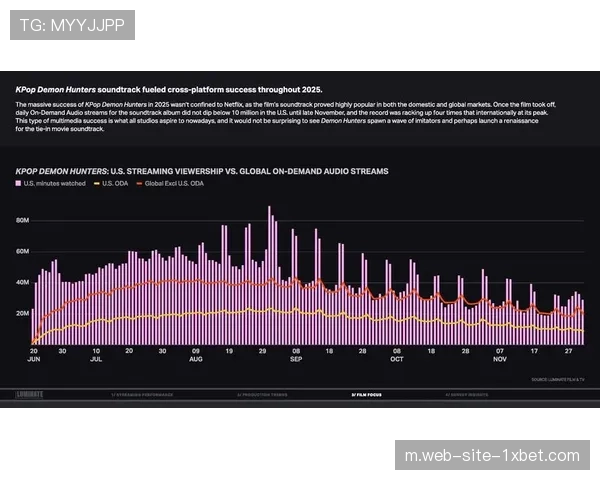Click the NOV month label on x-axis
This screenshot has height=480, width=600.
click(500, 360)
